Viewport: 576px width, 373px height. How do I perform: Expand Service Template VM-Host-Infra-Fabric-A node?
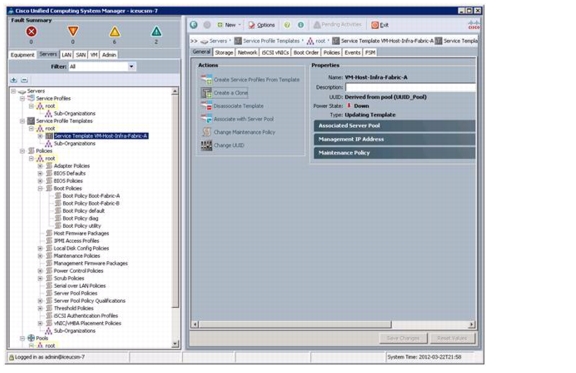point(40,136)
